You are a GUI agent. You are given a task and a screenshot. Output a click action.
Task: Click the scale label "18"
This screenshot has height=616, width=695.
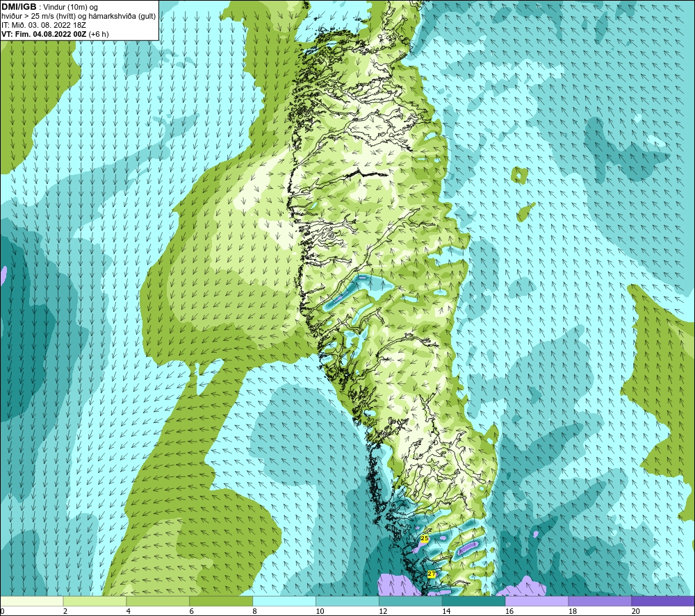(x=572, y=612)
